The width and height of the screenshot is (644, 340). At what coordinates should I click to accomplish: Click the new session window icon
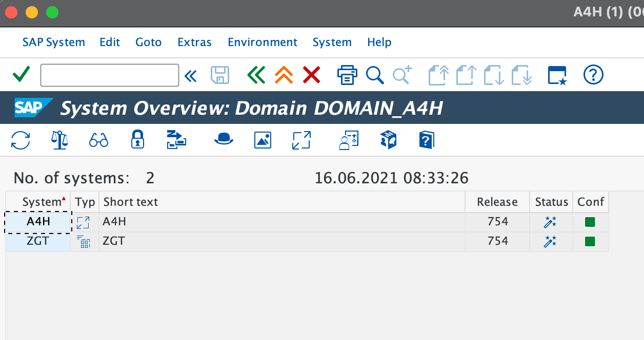tap(557, 75)
